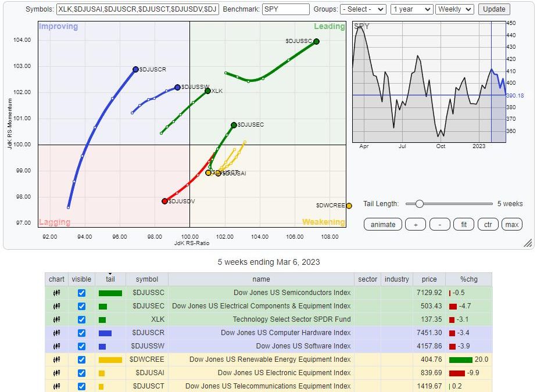
Task: Click the fit button
Action: (x=464, y=225)
